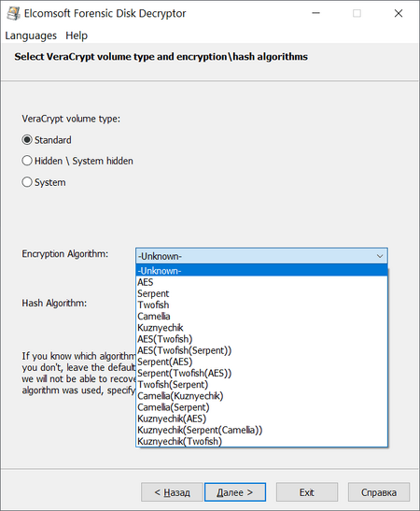Viewport: 420px width, 511px height.
Task: Pick AES from the encryption list
Action: pos(261,282)
